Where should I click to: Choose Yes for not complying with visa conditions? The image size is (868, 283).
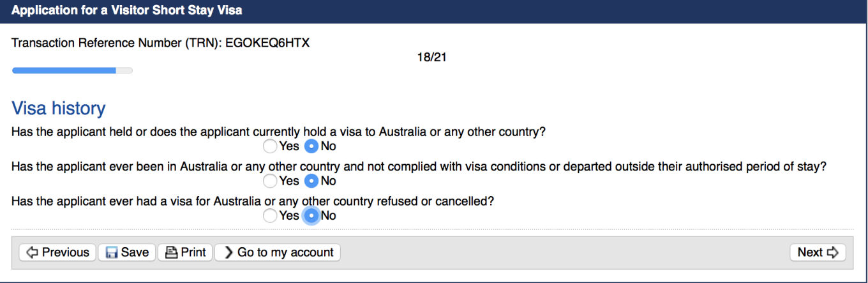270,181
